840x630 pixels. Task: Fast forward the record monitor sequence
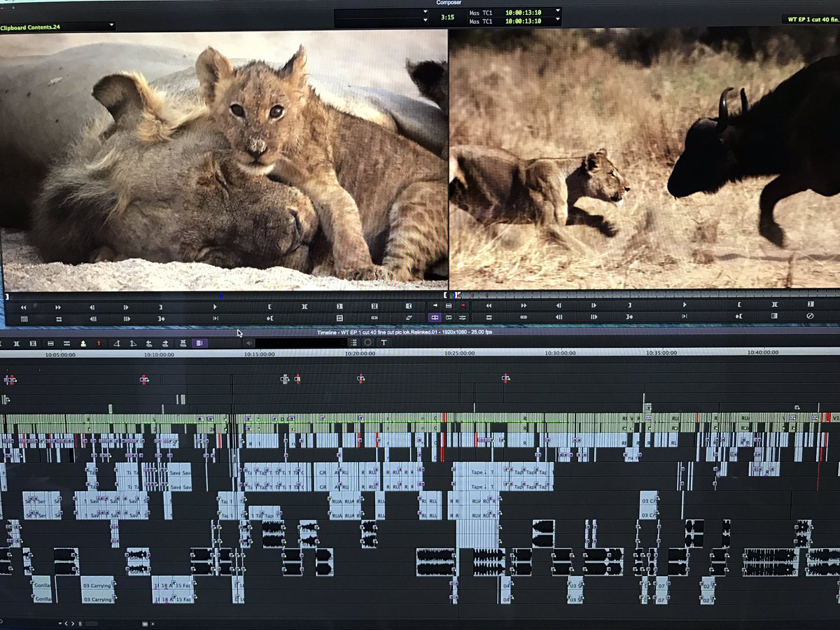coord(524,305)
